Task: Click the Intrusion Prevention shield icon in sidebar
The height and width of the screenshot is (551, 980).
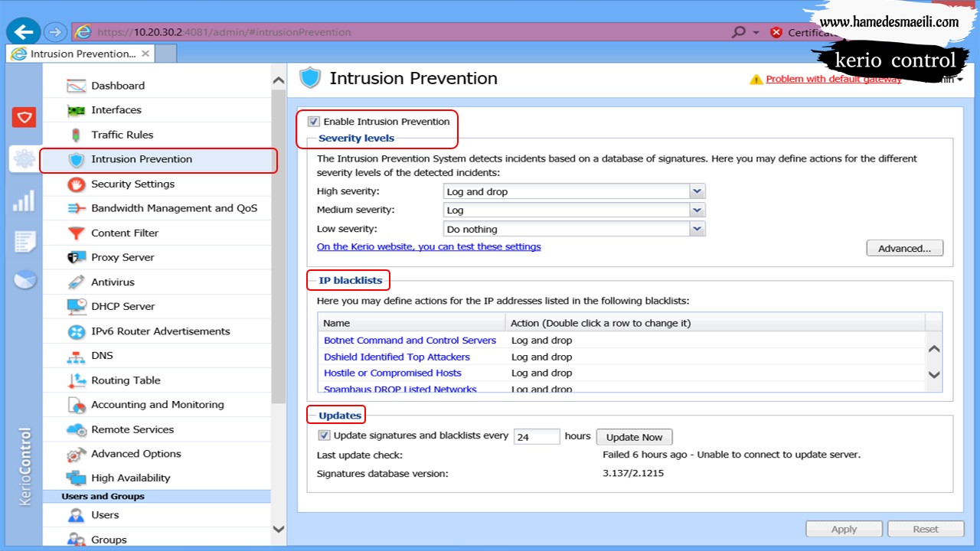Action: click(76, 159)
